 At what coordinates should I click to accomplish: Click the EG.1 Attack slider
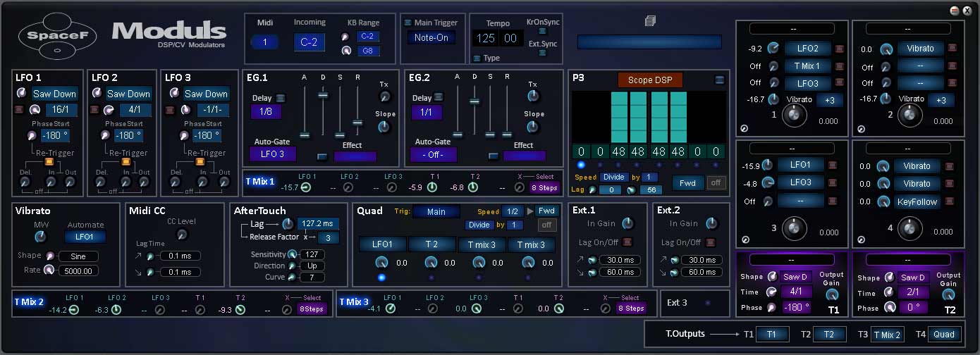(x=305, y=135)
